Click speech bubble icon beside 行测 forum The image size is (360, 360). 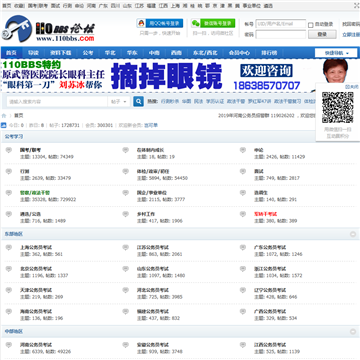pyautogui.click(x=9, y=172)
